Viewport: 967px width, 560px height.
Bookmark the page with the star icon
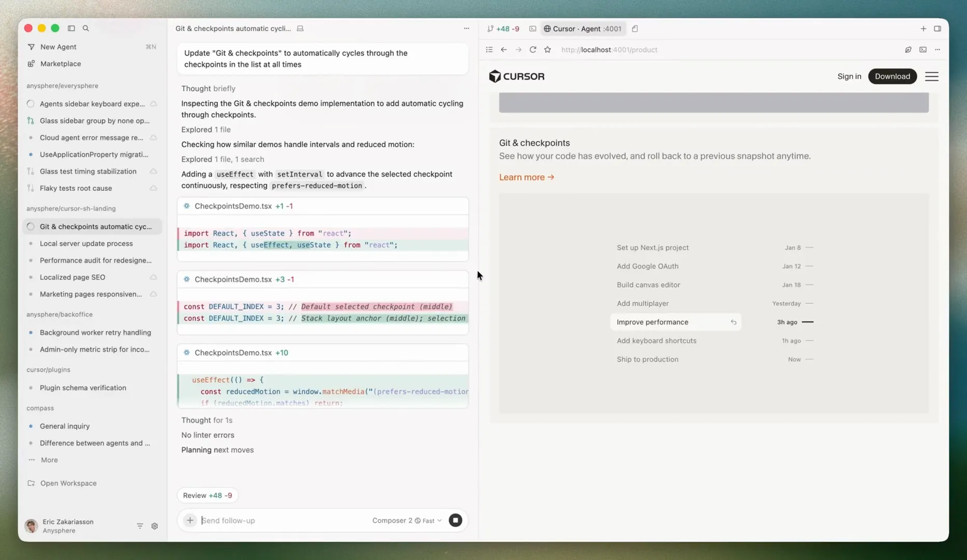pos(547,50)
